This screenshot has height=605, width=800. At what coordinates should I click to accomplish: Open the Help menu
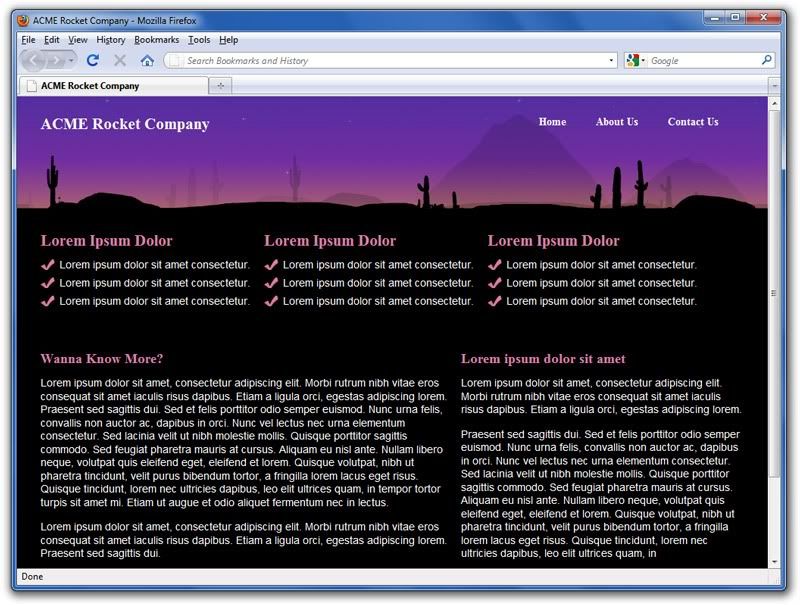click(x=229, y=40)
